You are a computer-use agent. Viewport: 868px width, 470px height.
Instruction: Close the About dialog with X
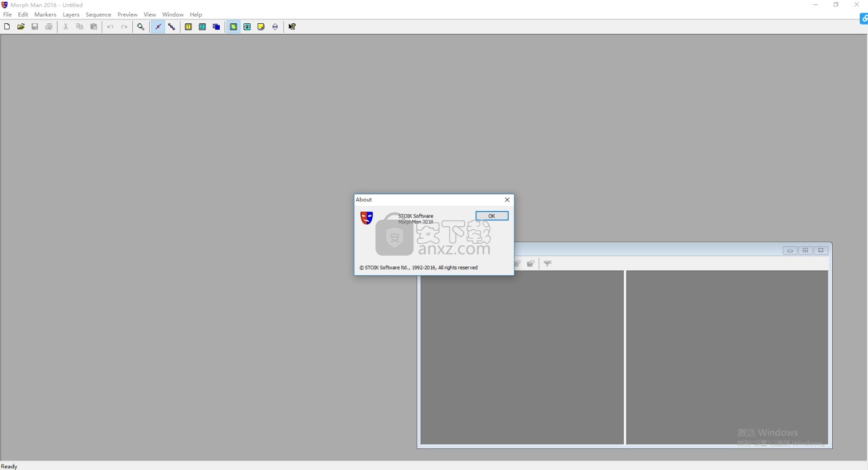coord(507,200)
